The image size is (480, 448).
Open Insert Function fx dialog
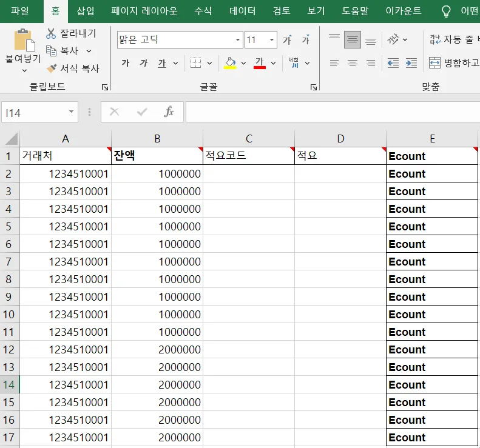tap(169, 112)
